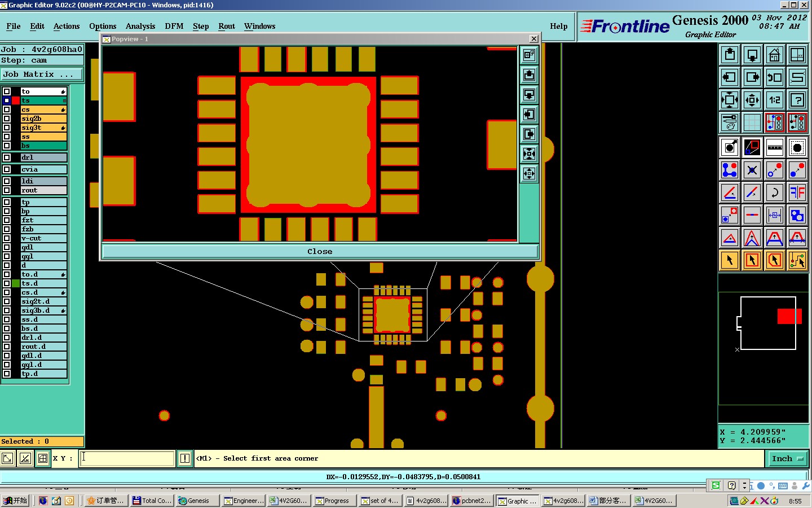The height and width of the screenshot is (508, 812).
Task: Click the pan right icon in main toolbar
Action: pyautogui.click(x=752, y=77)
